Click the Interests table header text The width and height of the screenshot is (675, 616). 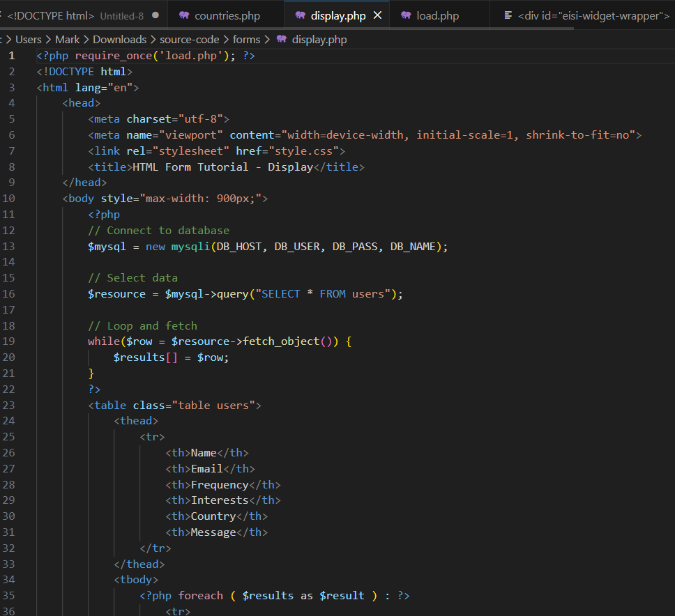click(220, 500)
